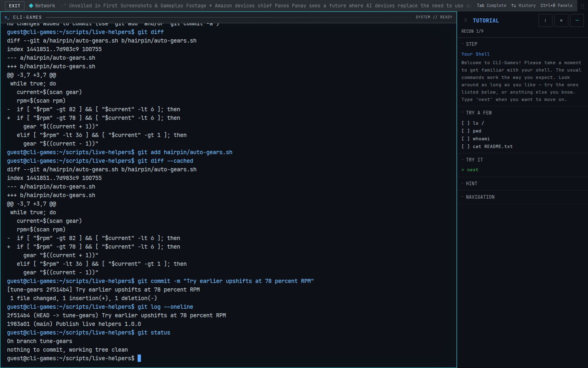Open History with the arrows icon

[523, 6]
